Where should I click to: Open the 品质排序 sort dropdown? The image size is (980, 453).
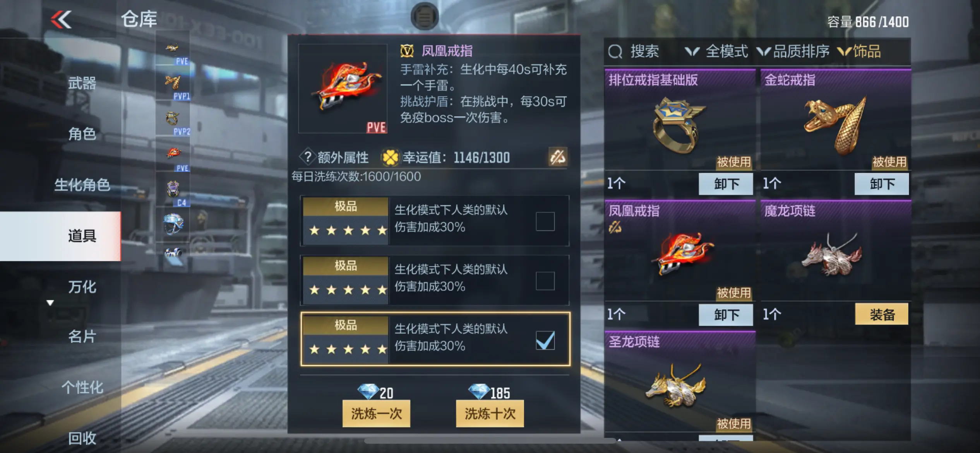click(x=793, y=51)
